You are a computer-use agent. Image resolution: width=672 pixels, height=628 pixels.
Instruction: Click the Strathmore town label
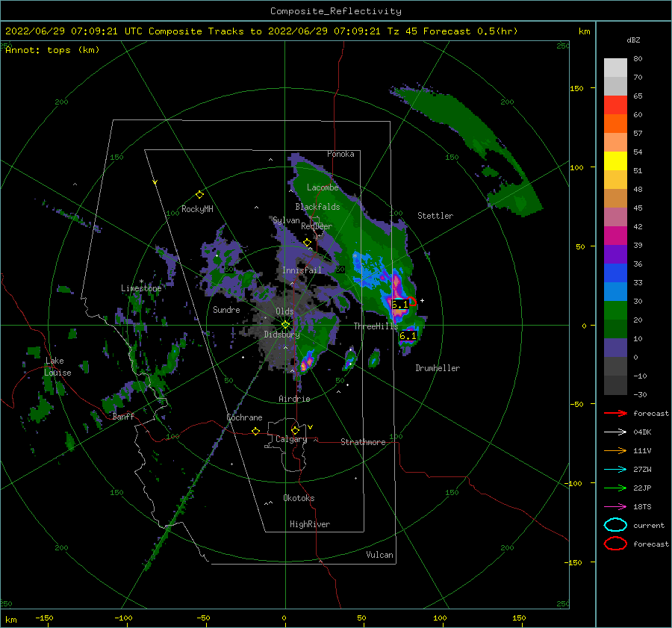click(x=363, y=442)
